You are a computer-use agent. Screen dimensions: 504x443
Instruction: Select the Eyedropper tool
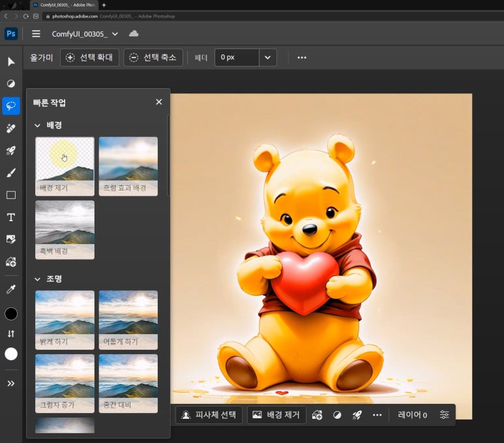[x=11, y=289]
